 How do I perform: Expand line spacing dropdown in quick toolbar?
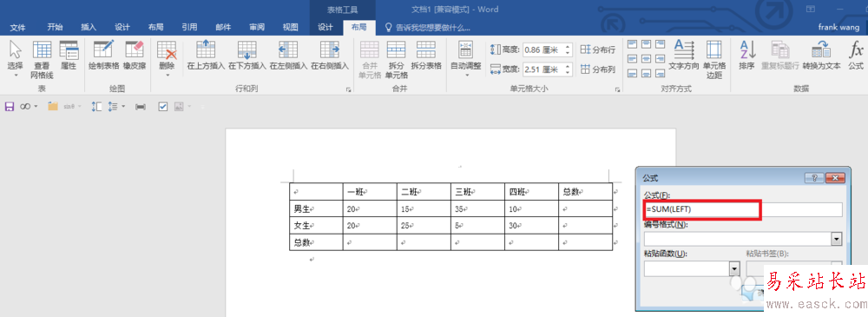[123, 107]
